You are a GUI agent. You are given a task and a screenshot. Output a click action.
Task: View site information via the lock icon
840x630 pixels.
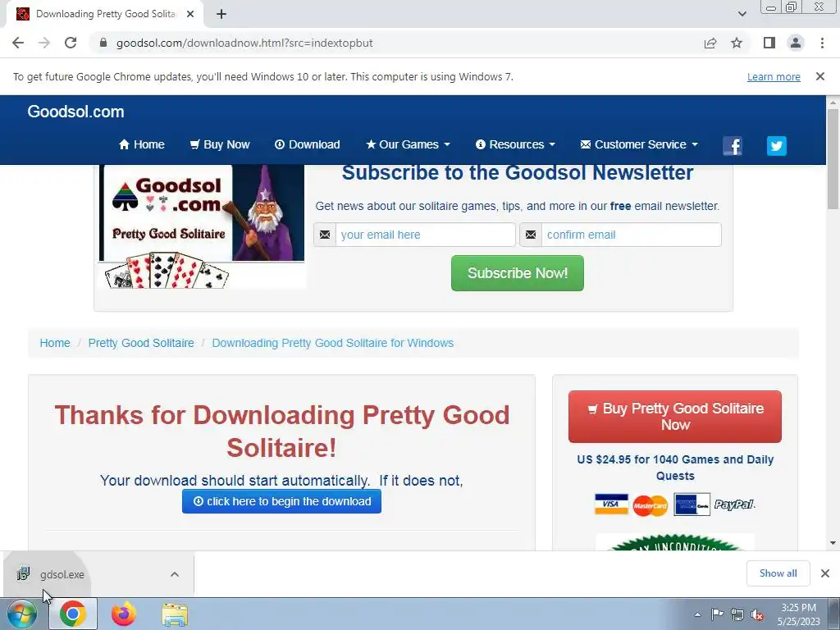103,43
